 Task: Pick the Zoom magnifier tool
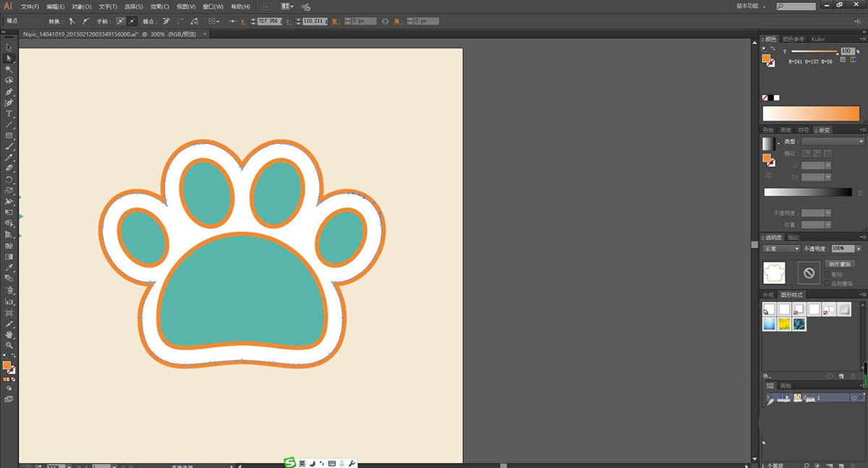[x=9, y=346]
